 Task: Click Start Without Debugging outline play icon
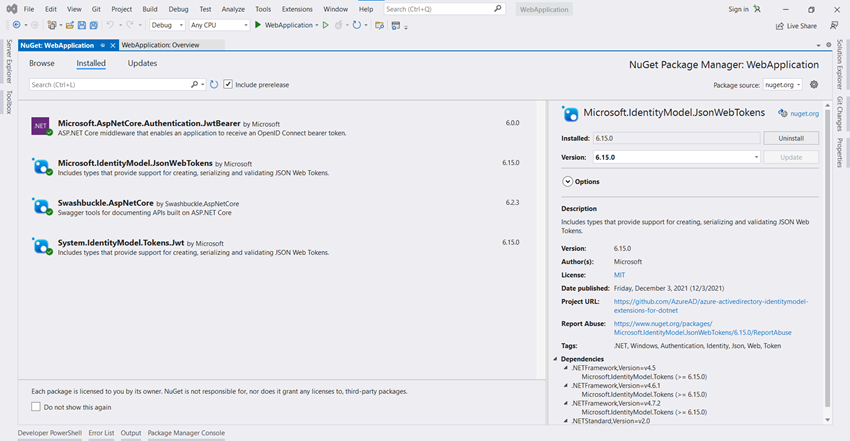[x=326, y=25]
